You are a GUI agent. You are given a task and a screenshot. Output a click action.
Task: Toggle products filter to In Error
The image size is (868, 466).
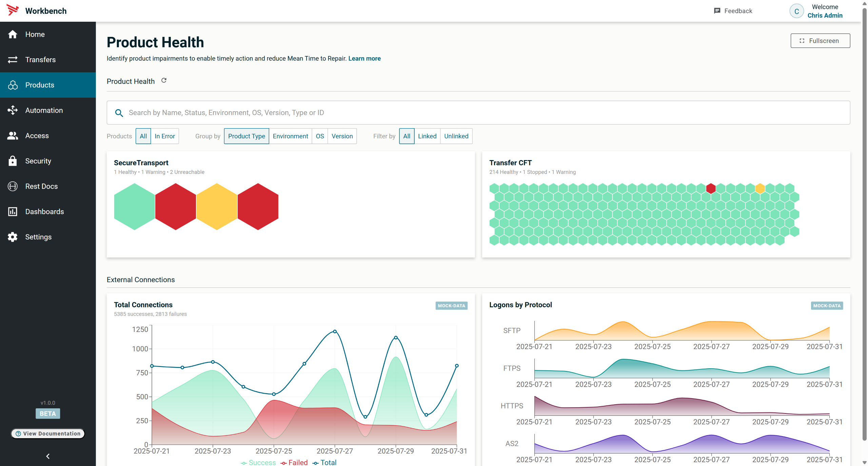[x=165, y=136]
